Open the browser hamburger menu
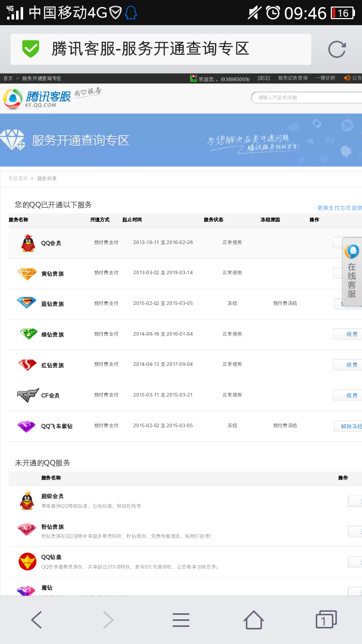Image resolution: width=362 pixels, height=644 pixels. 181,620
